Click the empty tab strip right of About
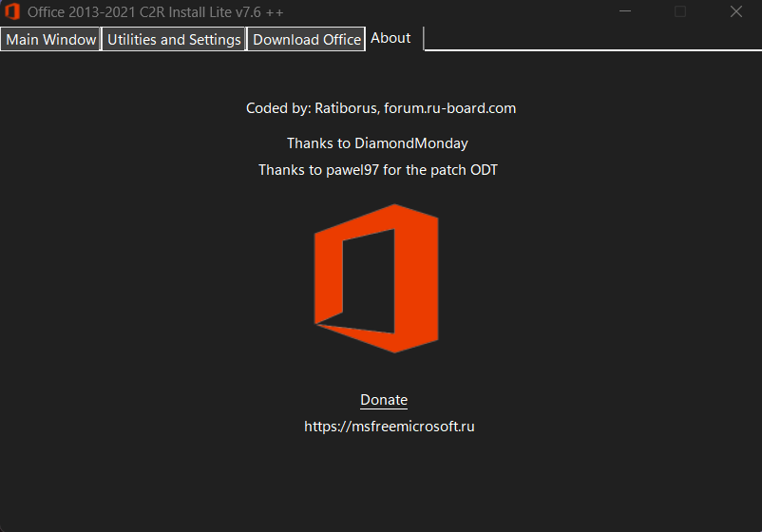Viewport: 762px width, 532px height. point(593,38)
